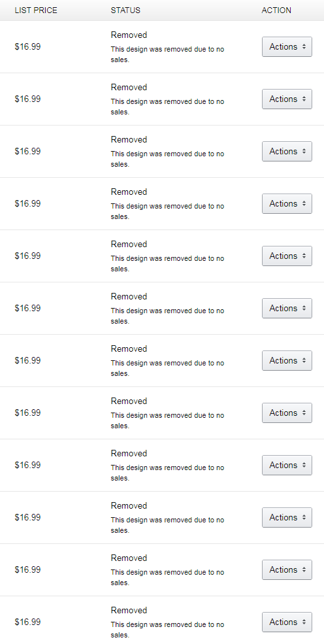This screenshot has width=324, height=644.
Task: Click the STATUS column header
Action: 125,10
